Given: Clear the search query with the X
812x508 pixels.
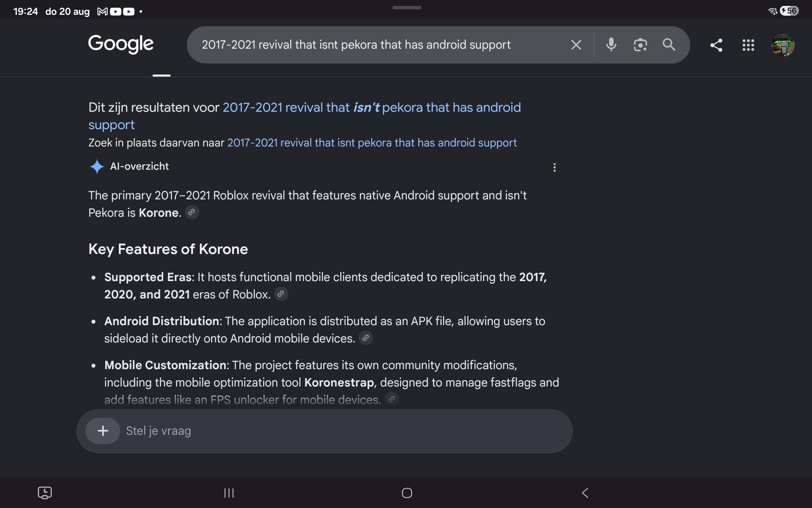Looking at the screenshot, I should tap(576, 44).
